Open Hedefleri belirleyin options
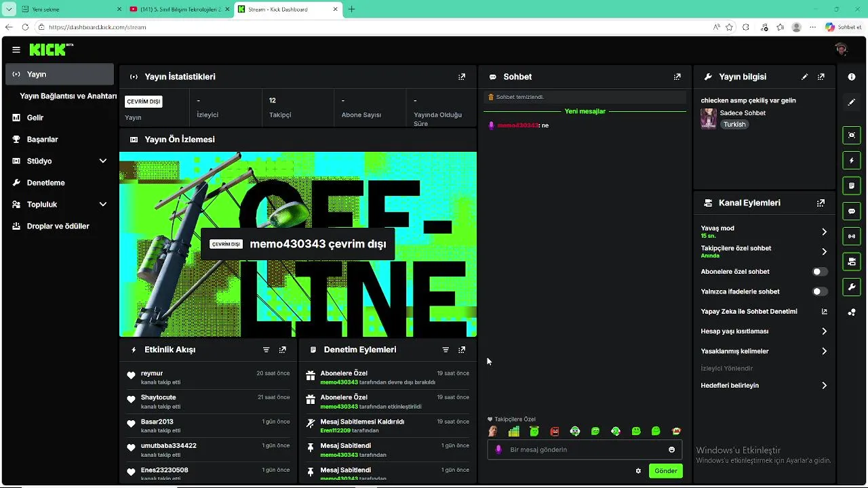This screenshot has height=488, width=868. (x=824, y=386)
